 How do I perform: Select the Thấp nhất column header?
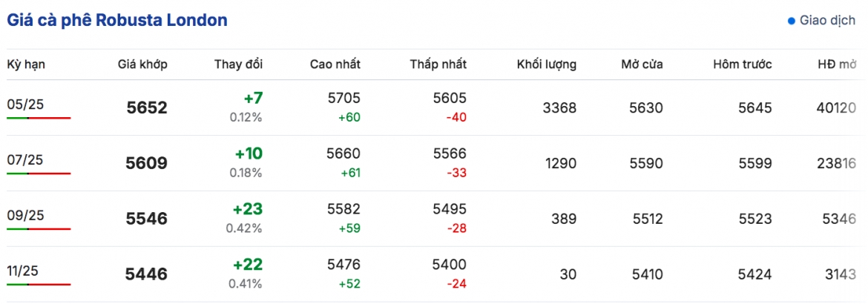(x=438, y=65)
